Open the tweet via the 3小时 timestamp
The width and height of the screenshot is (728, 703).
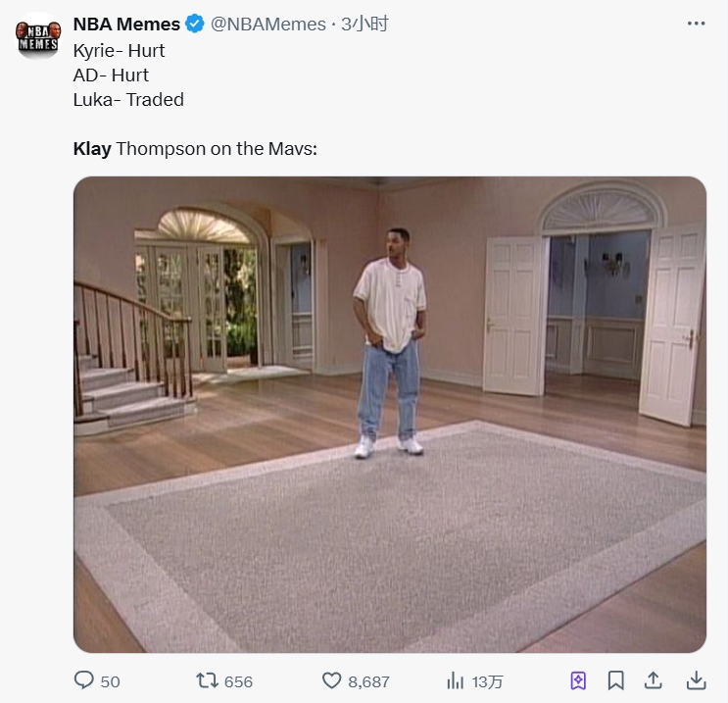[364, 25]
